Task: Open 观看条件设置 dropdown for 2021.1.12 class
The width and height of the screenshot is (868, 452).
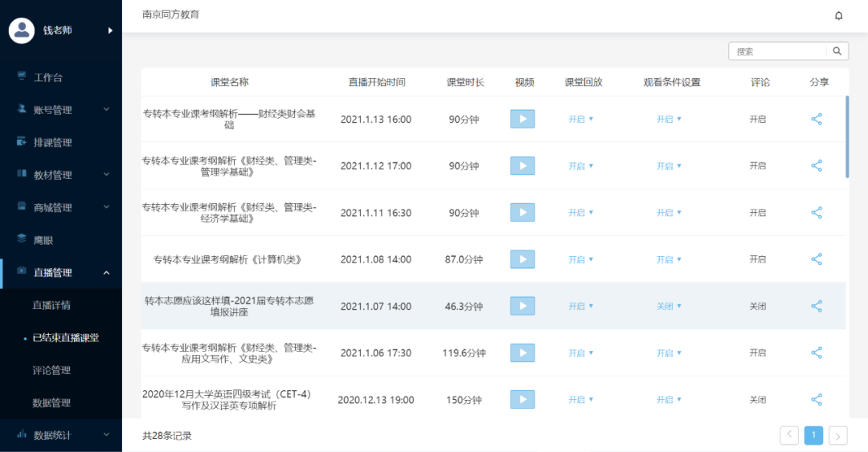Action: tap(669, 165)
